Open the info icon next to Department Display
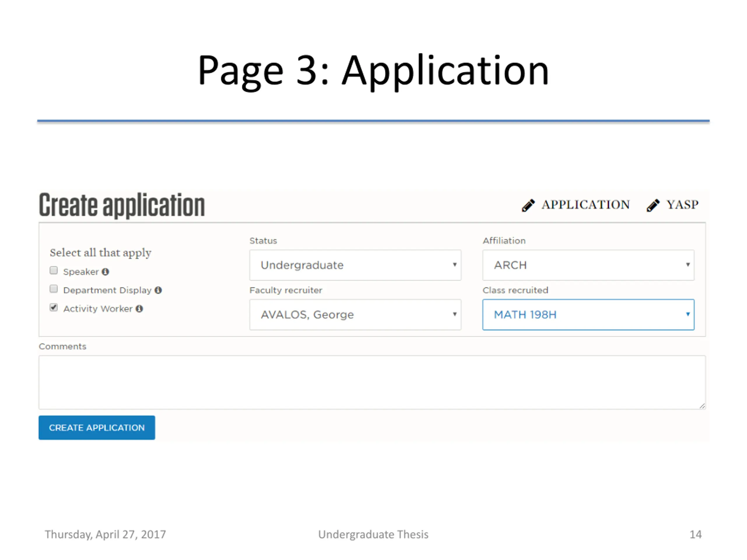Viewport: 747px width, 560px height. pos(158,290)
